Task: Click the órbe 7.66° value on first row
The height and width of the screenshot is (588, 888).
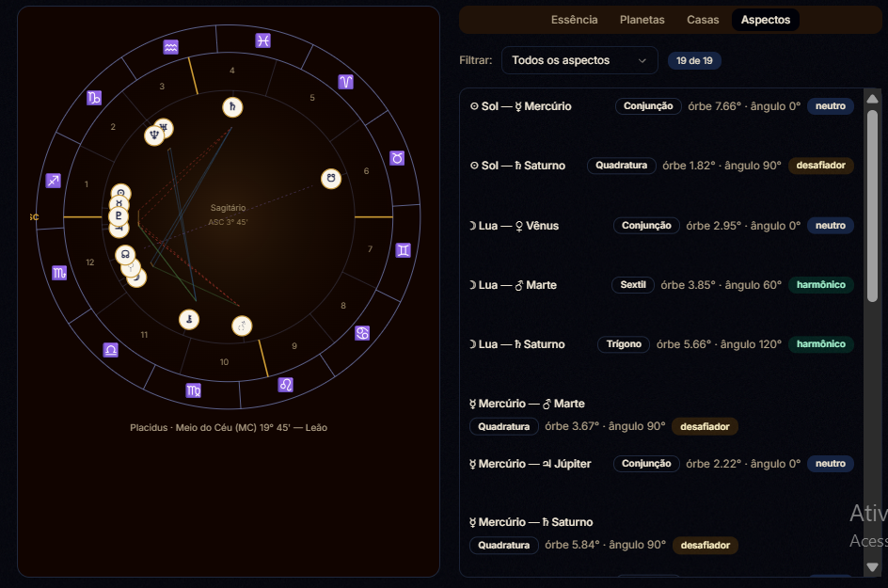Action: tap(714, 106)
